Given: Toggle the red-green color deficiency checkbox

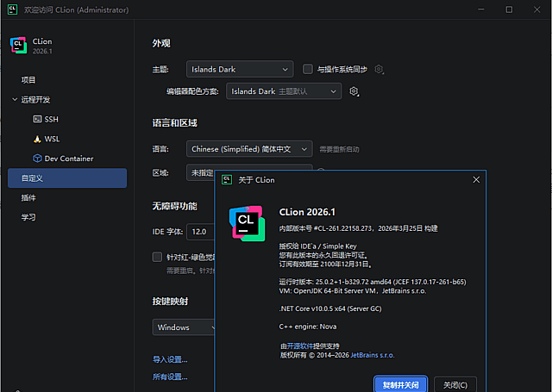Looking at the screenshot, I should tap(157, 257).
